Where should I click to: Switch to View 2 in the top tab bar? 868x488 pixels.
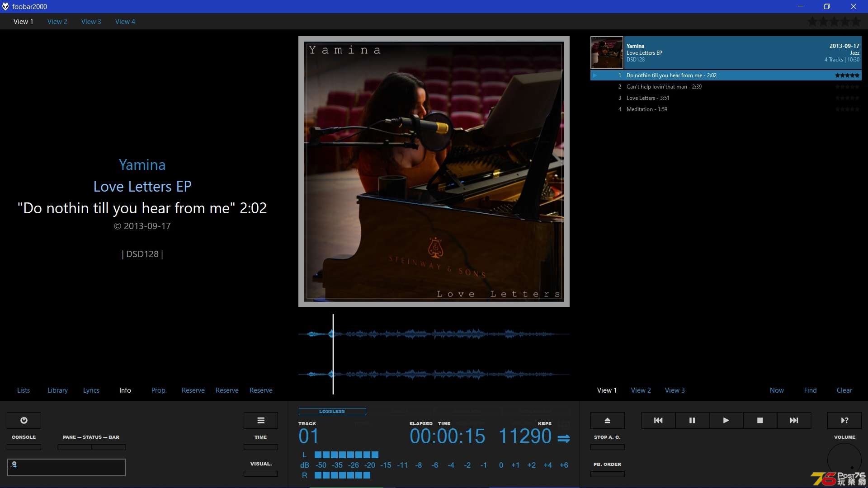pyautogui.click(x=57, y=21)
